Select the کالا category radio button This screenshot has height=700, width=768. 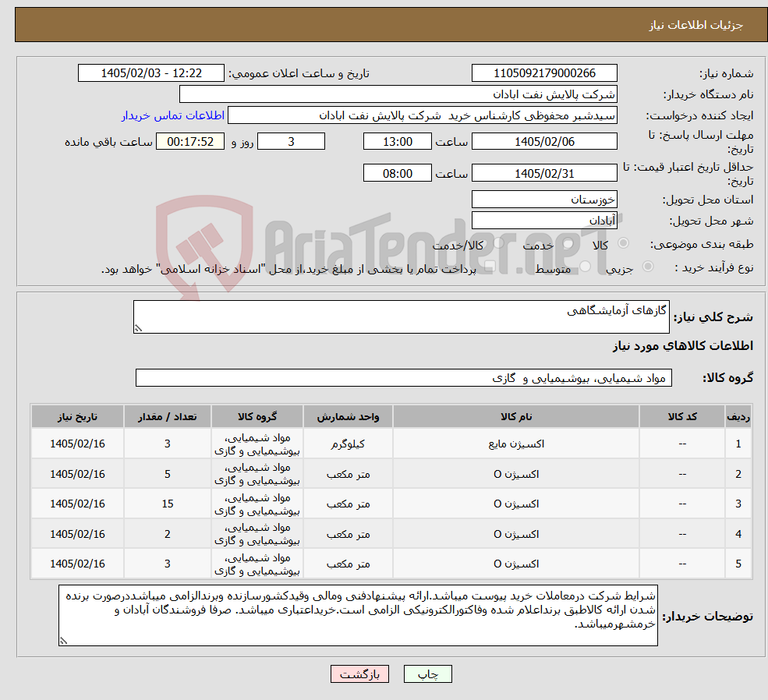coord(624,243)
